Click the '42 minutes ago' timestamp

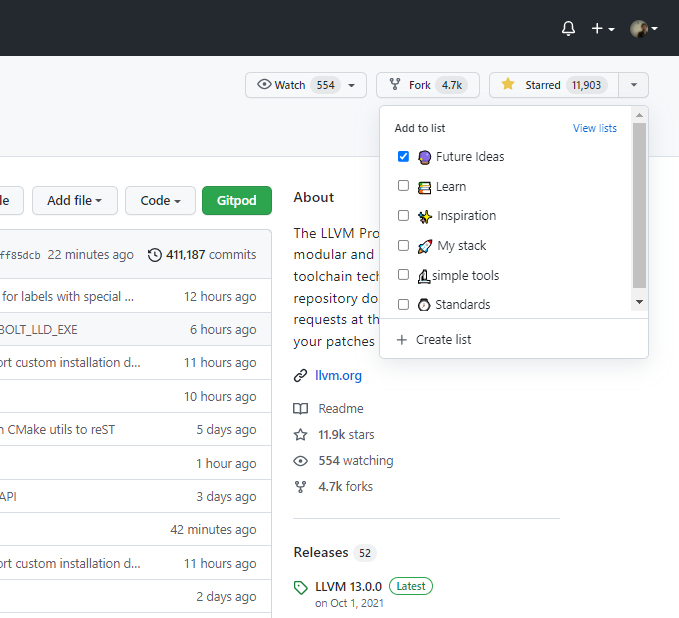click(x=213, y=530)
